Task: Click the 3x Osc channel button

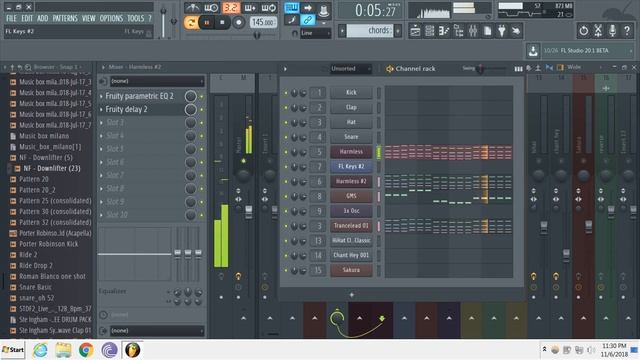Action: (x=351, y=211)
